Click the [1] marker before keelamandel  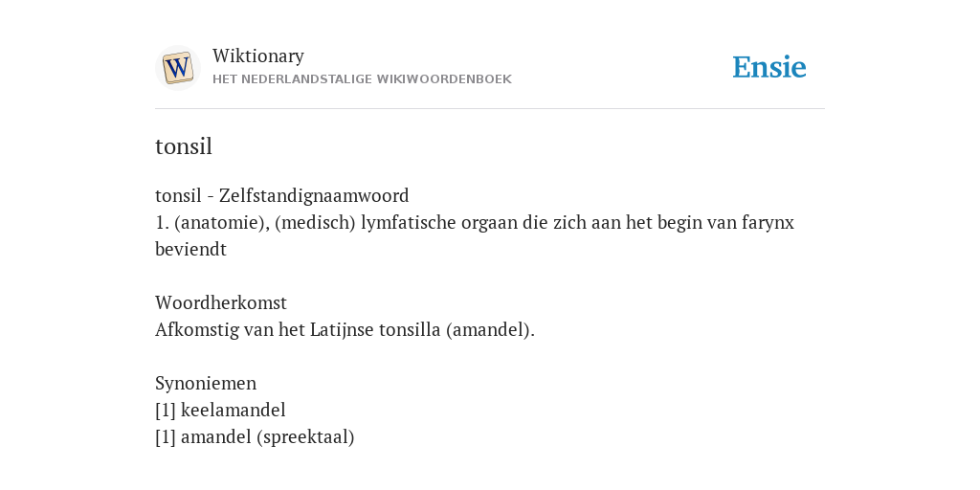click(166, 410)
